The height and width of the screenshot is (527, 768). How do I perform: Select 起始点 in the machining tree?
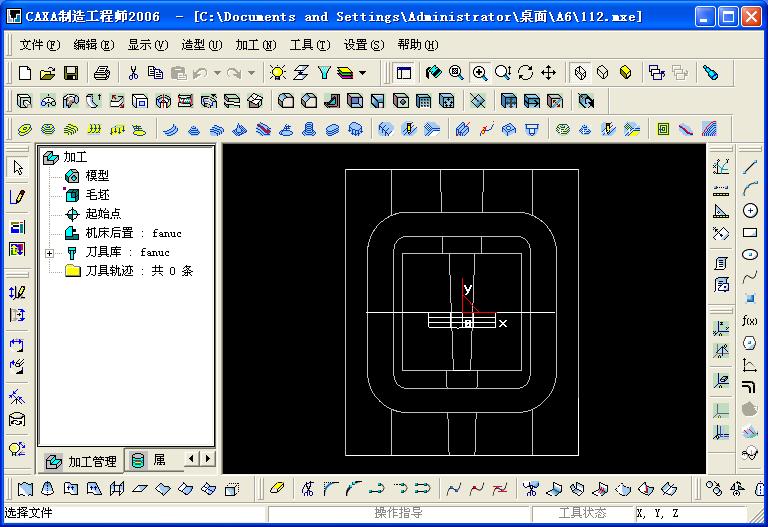pos(103,214)
